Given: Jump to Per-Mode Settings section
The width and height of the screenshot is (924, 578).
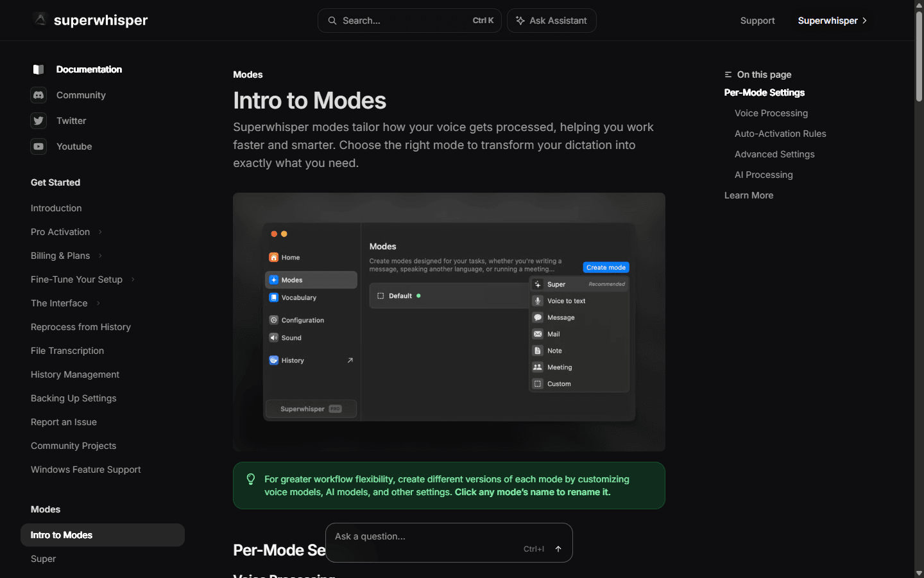Looking at the screenshot, I should coord(764,92).
